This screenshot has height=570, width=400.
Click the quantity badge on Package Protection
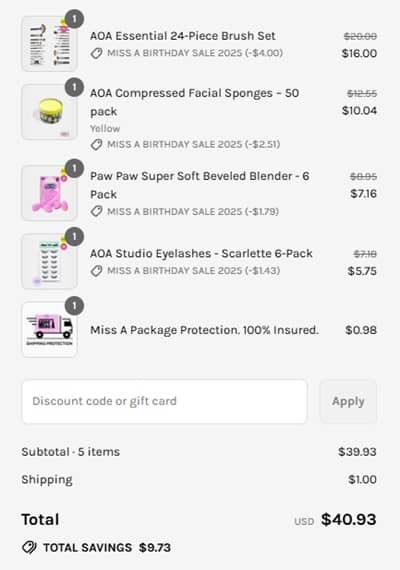pos(74,306)
